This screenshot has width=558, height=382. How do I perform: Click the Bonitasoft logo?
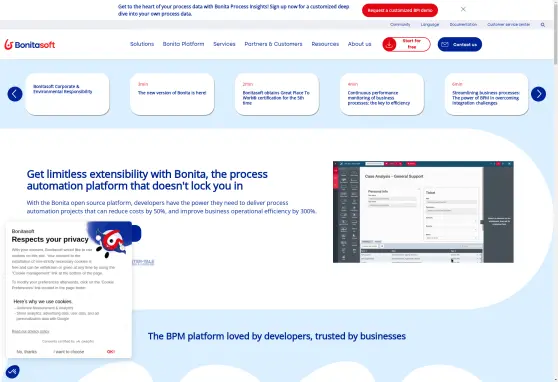pyautogui.click(x=30, y=45)
